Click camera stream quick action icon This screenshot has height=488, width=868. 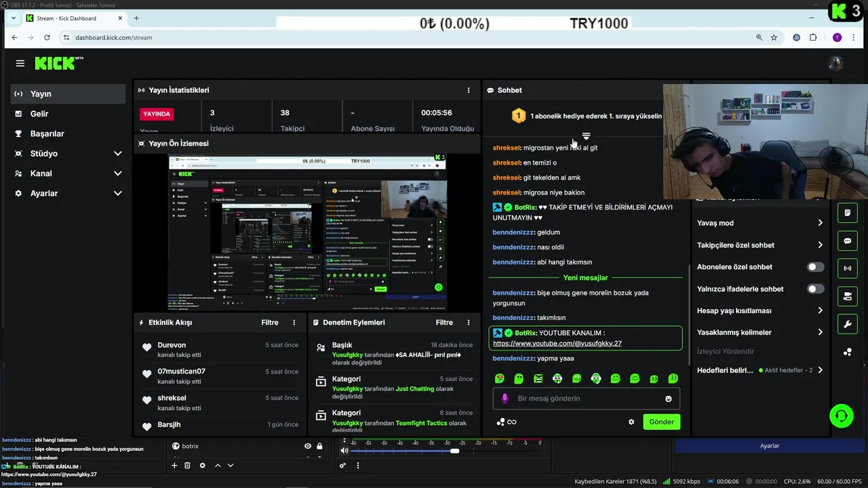[848, 296]
